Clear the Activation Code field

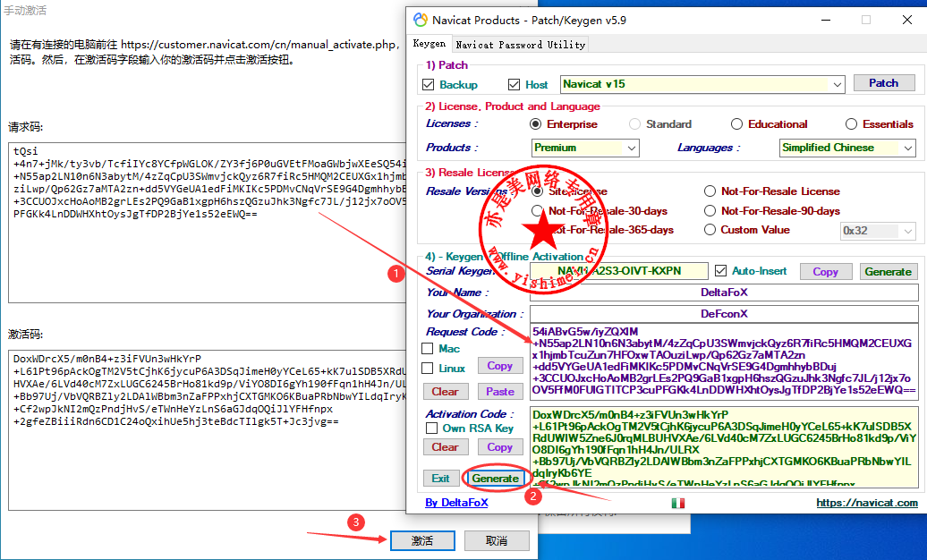tap(446, 447)
